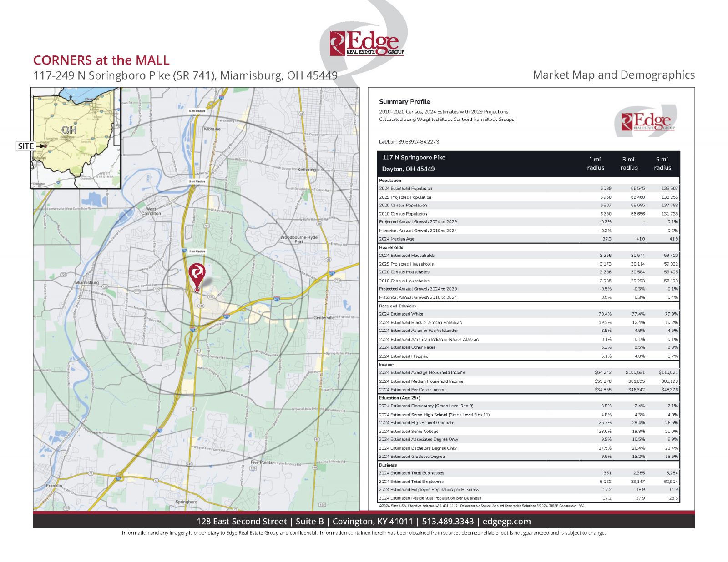The height and width of the screenshot is (562, 728).
Task: Select the 2024 Median Age row
Action: [x=528, y=239]
